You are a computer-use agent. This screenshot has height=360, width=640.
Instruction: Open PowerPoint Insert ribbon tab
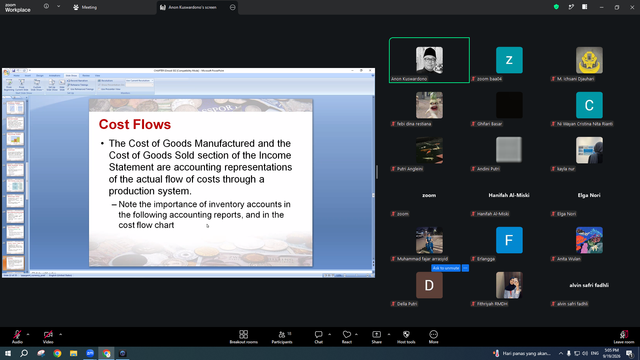(x=28, y=76)
